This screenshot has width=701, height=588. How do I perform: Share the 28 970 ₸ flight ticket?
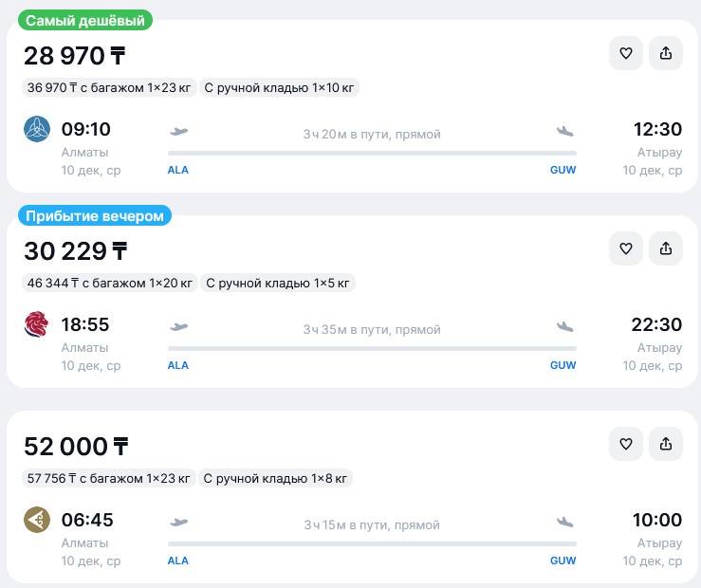point(666,54)
